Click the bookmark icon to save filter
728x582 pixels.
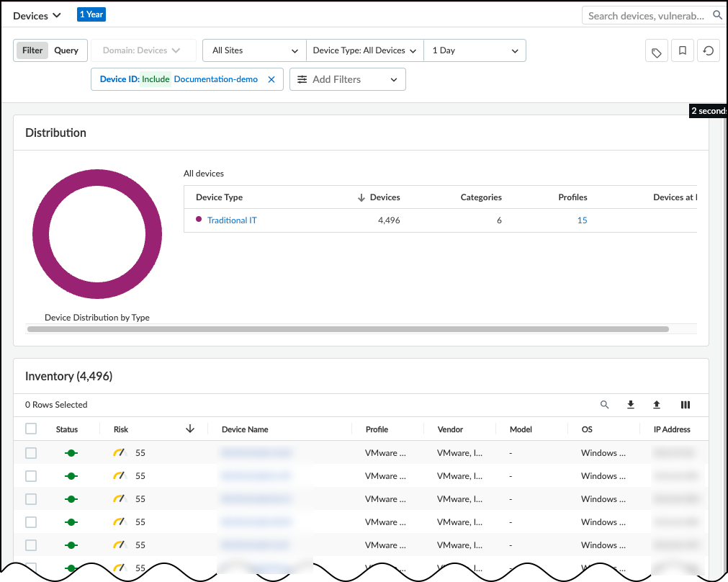coord(683,51)
